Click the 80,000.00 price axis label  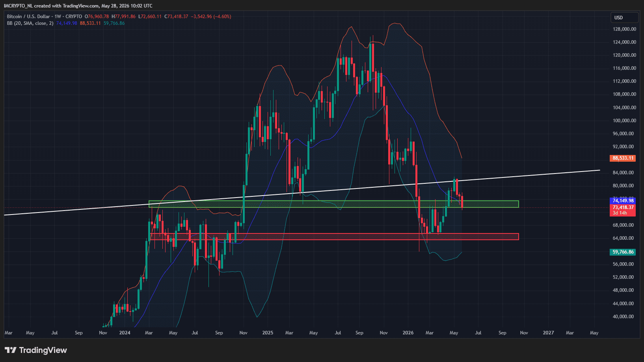[x=623, y=186]
